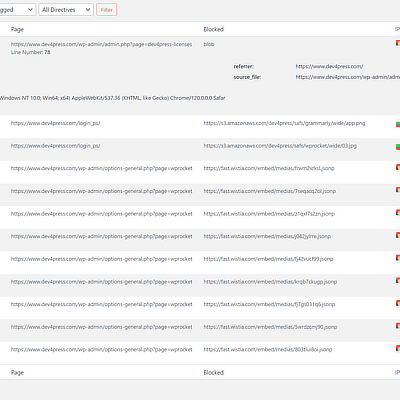Click flag icon in j042jylrre.jsonp row
This screenshot has width=400, height=400.
point(398,235)
